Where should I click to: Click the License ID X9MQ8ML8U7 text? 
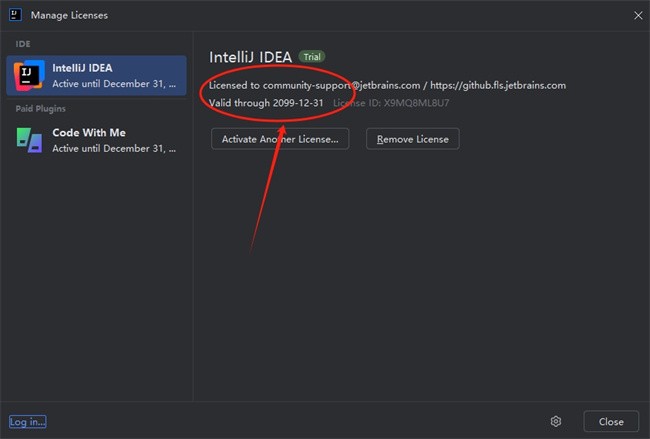point(391,103)
